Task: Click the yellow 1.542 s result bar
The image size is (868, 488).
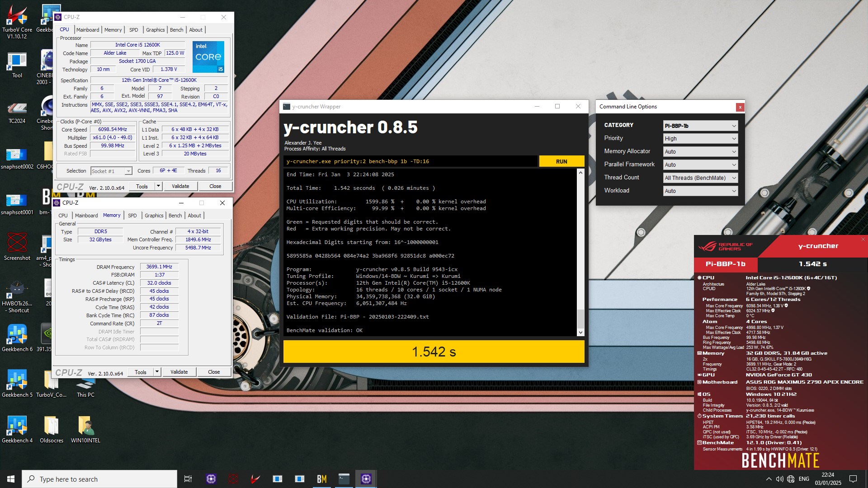Action: [x=434, y=352]
